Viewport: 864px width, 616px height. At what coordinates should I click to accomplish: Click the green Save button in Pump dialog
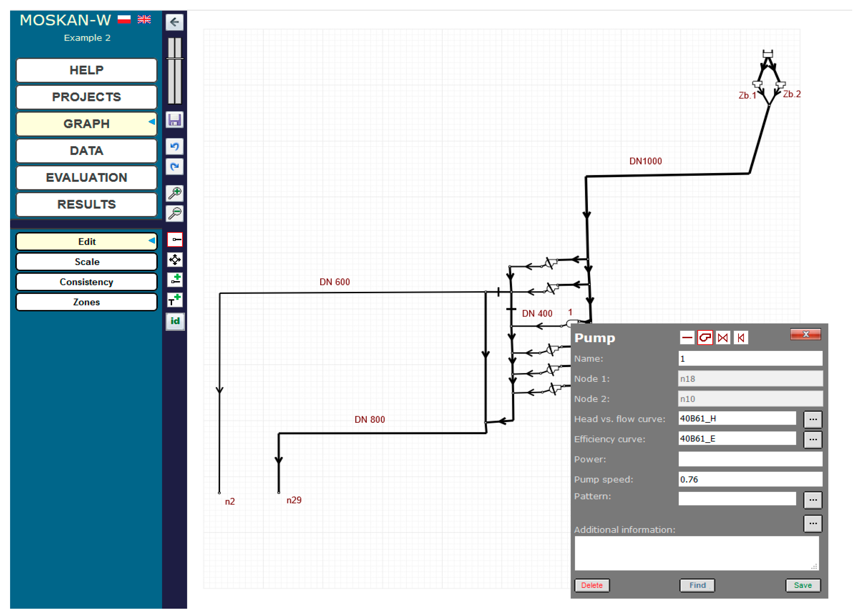[x=803, y=585]
